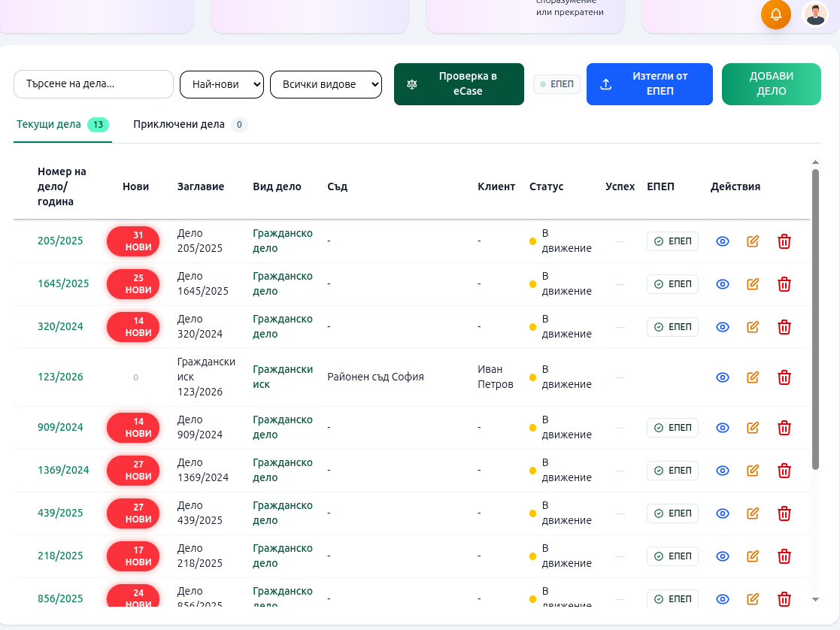This screenshot has height=630, width=840.
Task: Click the Вид дело column header
Action: coord(277,187)
